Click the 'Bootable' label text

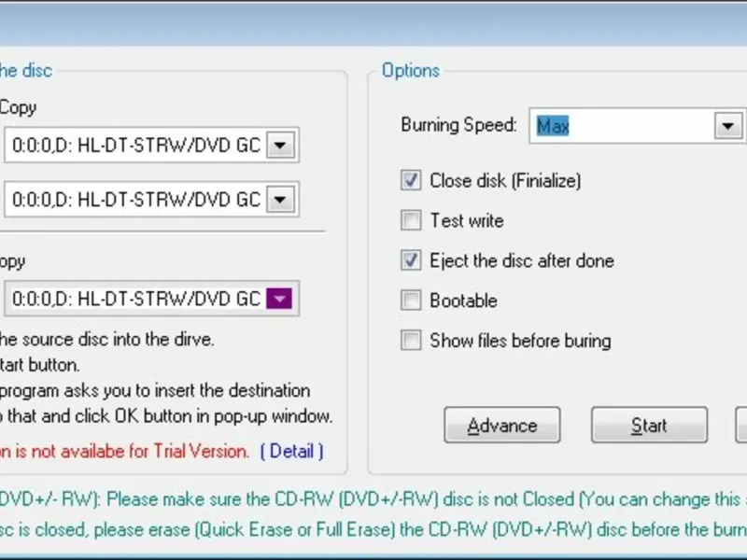tap(463, 301)
